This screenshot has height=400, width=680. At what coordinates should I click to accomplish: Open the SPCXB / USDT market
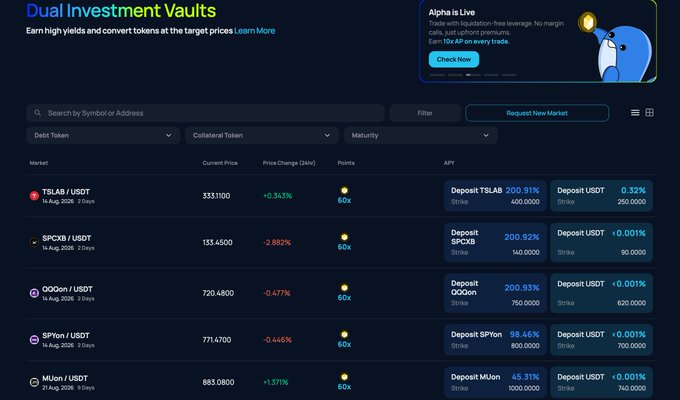[x=67, y=238]
